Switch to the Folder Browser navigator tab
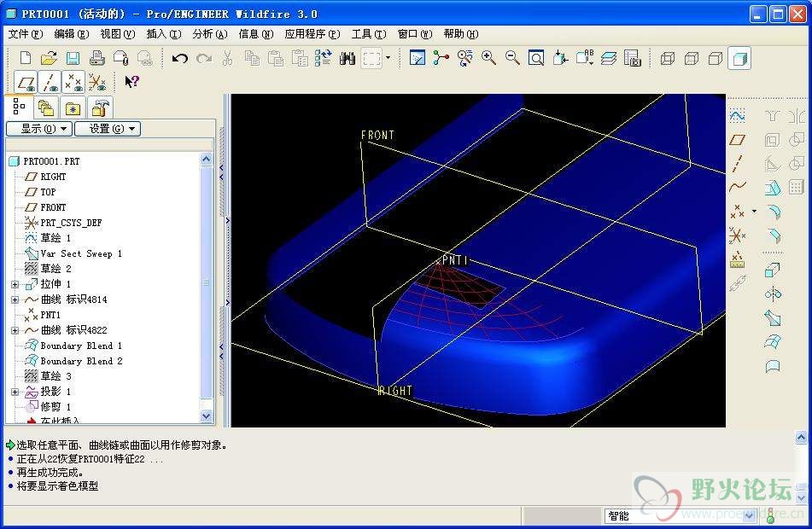Image resolution: width=812 pixels, height=529 pixels. coord(46,108)
